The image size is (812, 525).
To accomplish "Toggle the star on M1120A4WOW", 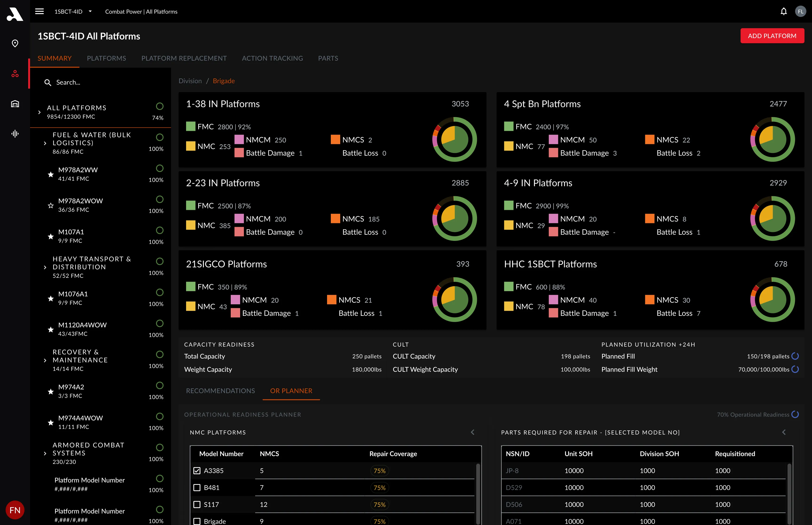I will (51, 330).
